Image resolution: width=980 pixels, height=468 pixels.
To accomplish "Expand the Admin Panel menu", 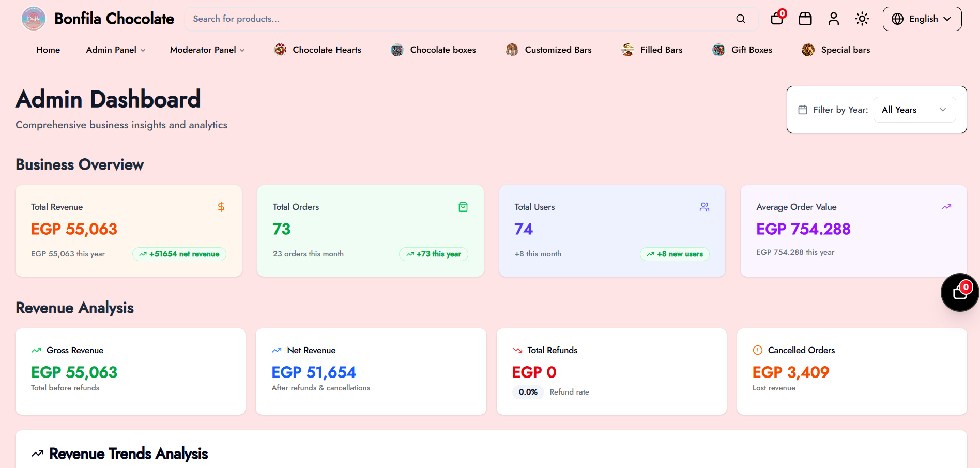I will coord(116,50).
